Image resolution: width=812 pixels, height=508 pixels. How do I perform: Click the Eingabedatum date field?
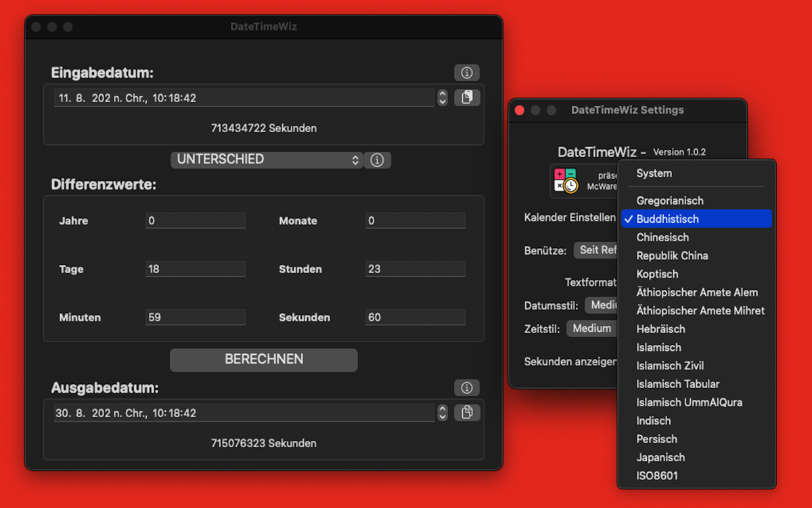244,98
